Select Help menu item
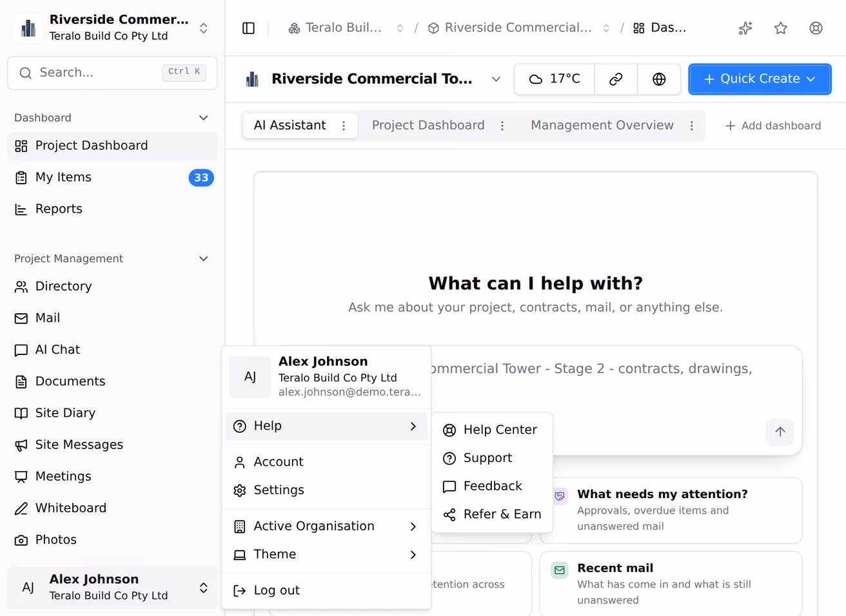Viewport: 846px width, 616px height. tap(326, 426)
